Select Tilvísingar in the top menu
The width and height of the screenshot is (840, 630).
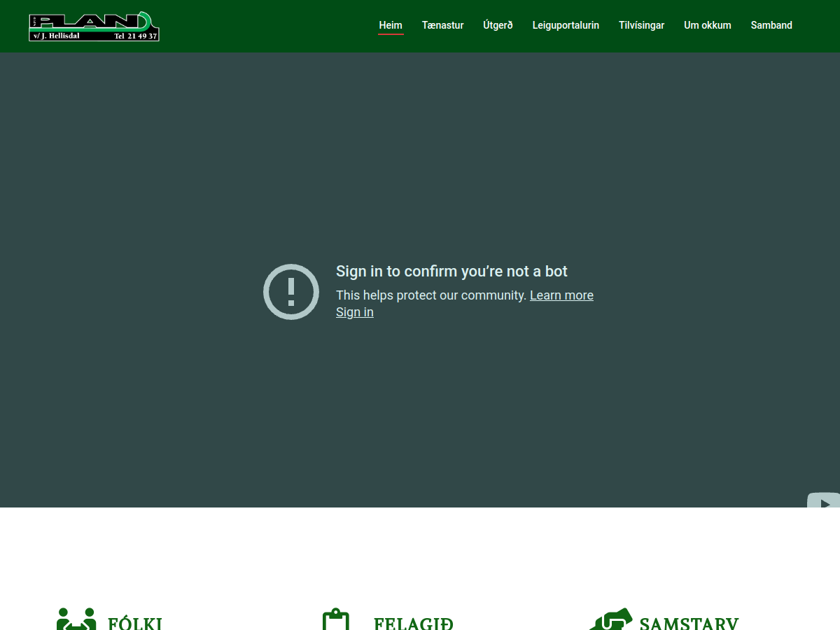click(641, 25)
